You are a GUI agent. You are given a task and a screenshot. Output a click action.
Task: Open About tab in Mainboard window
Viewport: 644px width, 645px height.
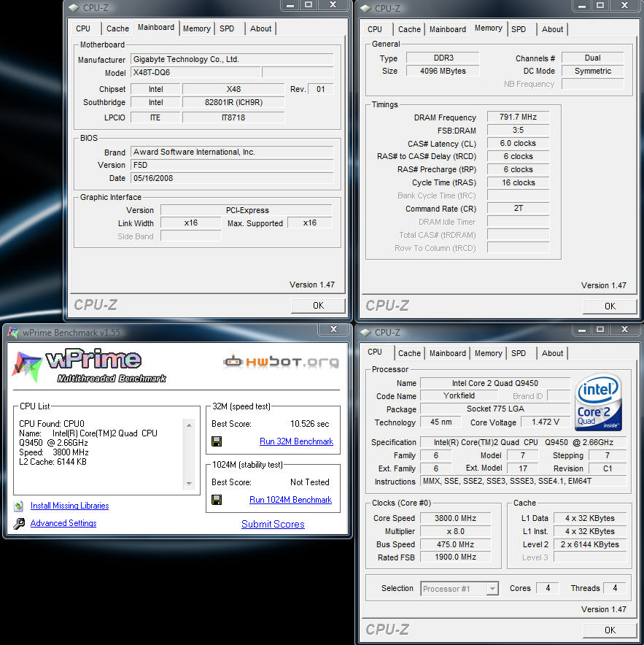260,28
